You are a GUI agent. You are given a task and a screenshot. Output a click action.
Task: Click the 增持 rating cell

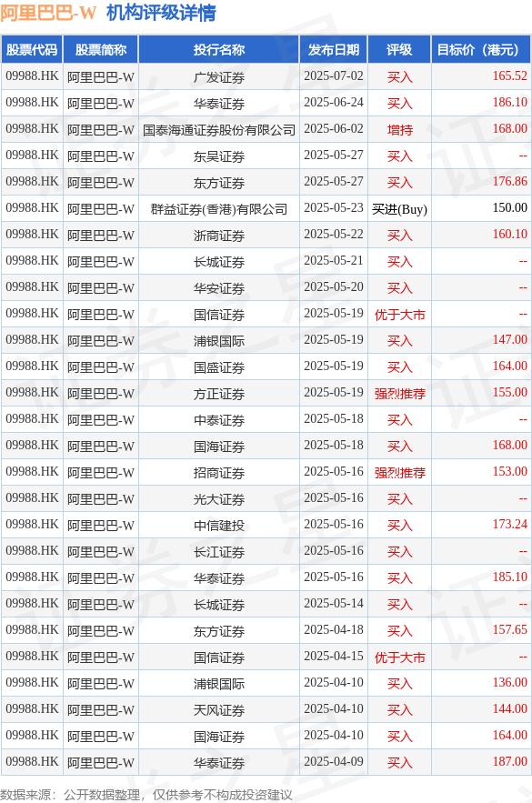click(399, 129)
